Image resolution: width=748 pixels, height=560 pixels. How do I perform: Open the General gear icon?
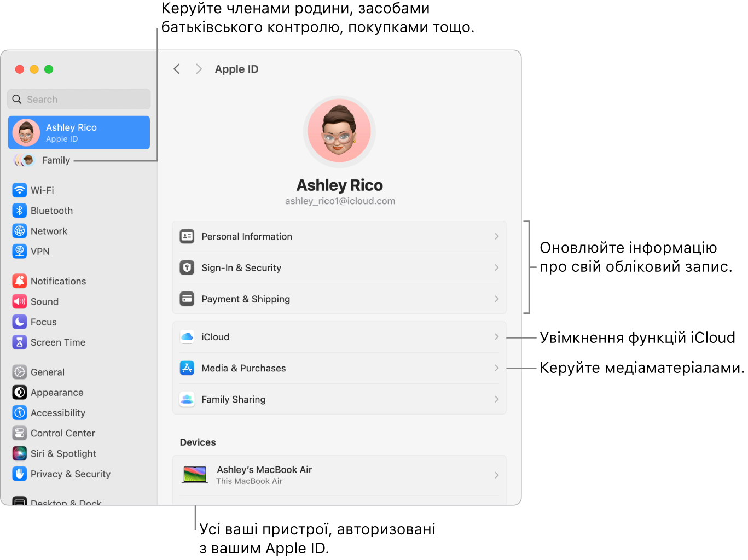tap(20, 372)
